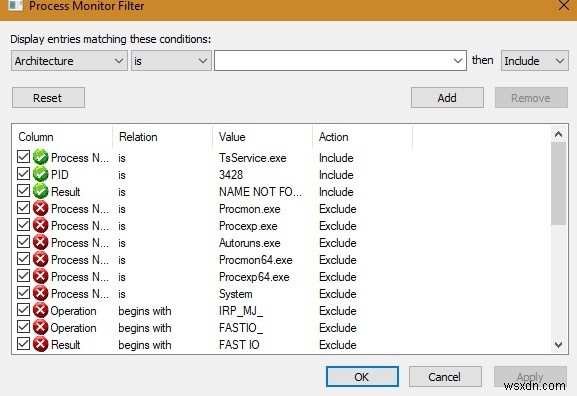Viewport: 577px width, 396px height.
Task: Toggle the Autoruns.exe filter checkbox
Action: (24, 241)
